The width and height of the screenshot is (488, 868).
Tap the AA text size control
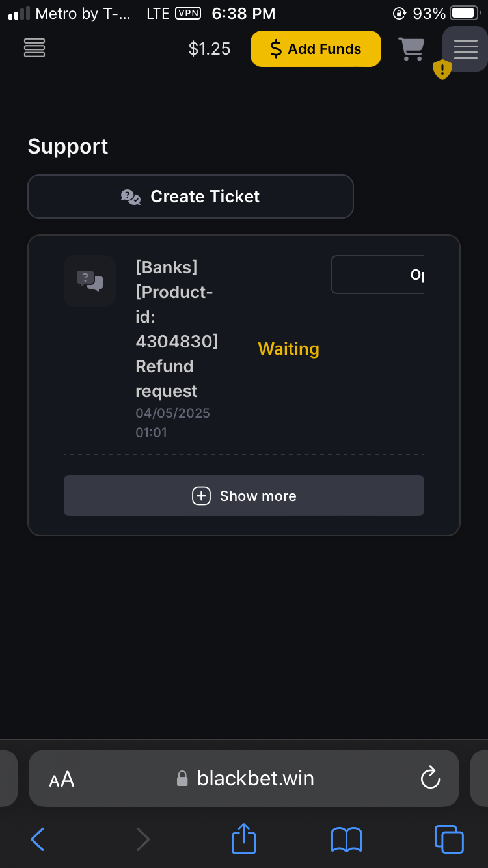(61, 779)
